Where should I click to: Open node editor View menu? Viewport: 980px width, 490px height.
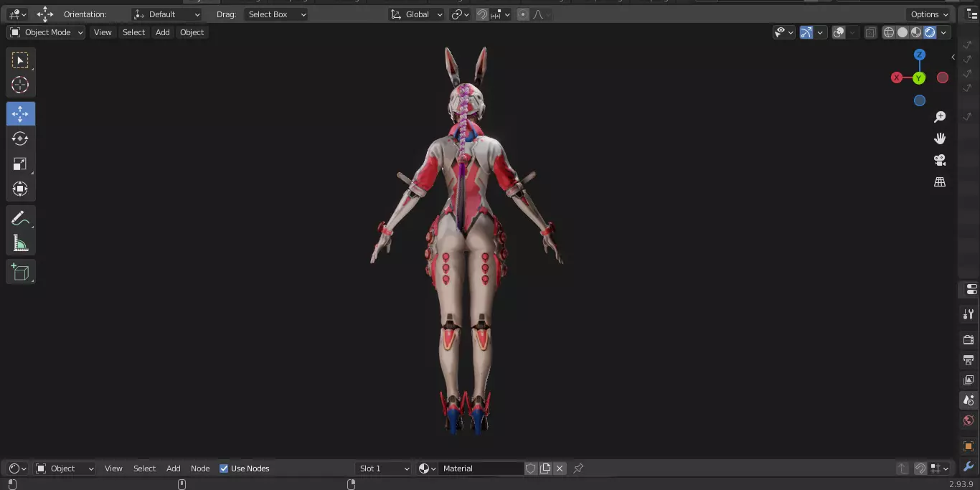113,468
